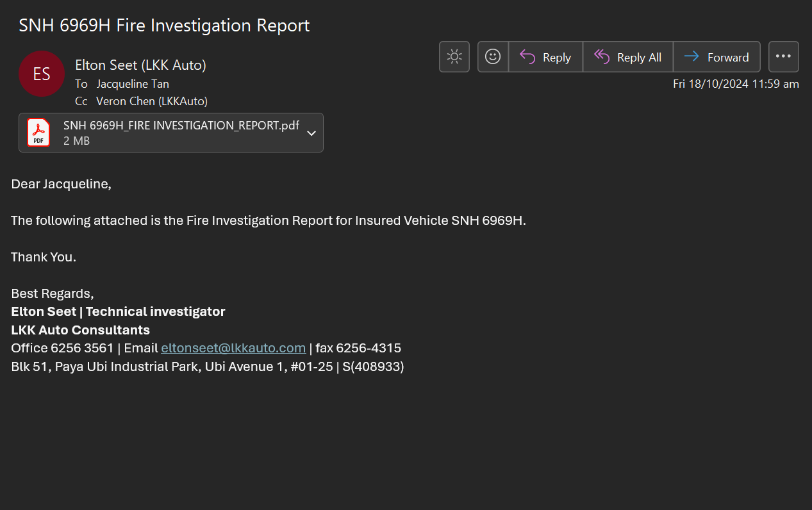Select Veron Chen (LKKAuto) in Cc line
Image resolution: width=812 pixels, height=510 pixels.
(152, 101)
